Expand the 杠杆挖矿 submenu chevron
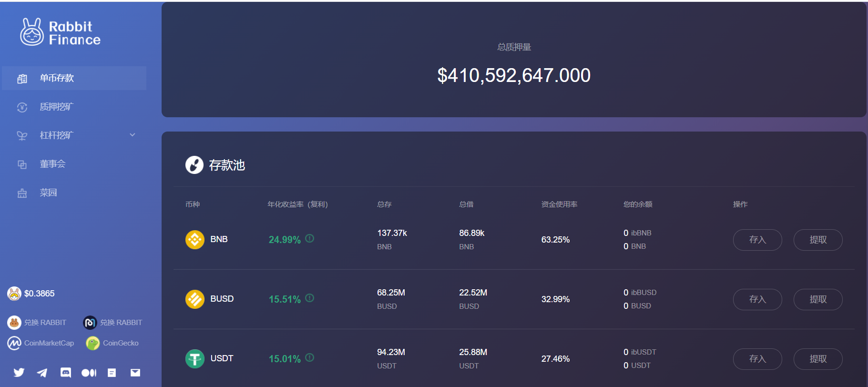The image size is (868, 387). pyautogui.click(x=133, y=135)
